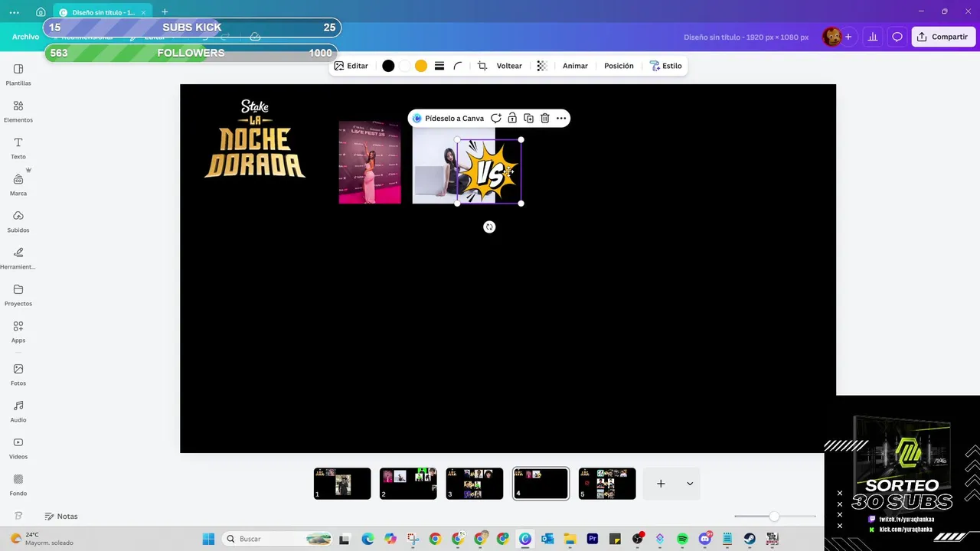Open more options ellipsis on element toolbar

(x=561, y=118)
